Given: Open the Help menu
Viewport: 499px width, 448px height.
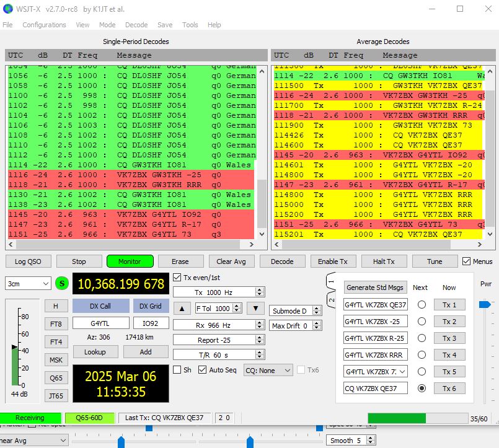Looking at the screenshot, I should tap(214, 25).
